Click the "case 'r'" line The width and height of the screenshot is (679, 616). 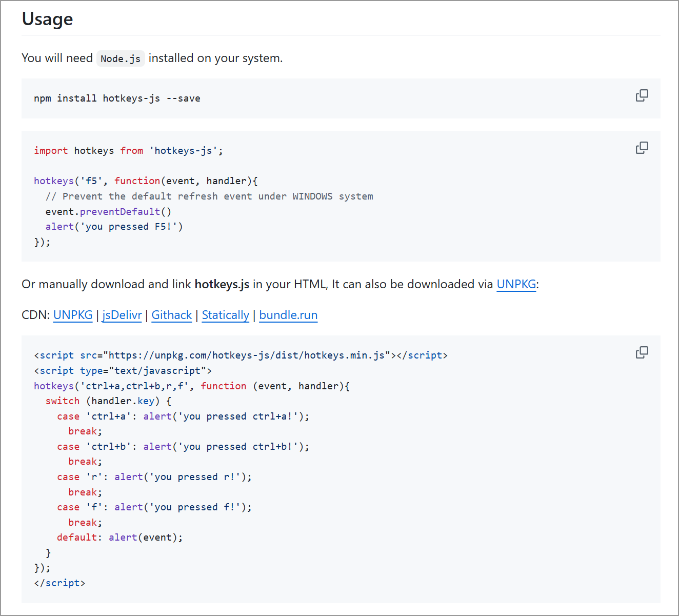click(x=154, y=477)
